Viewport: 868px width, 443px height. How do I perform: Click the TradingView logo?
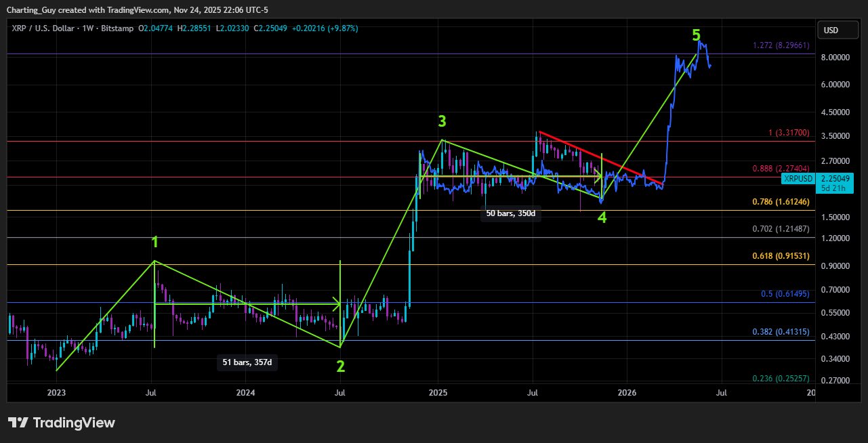[61, 421]
